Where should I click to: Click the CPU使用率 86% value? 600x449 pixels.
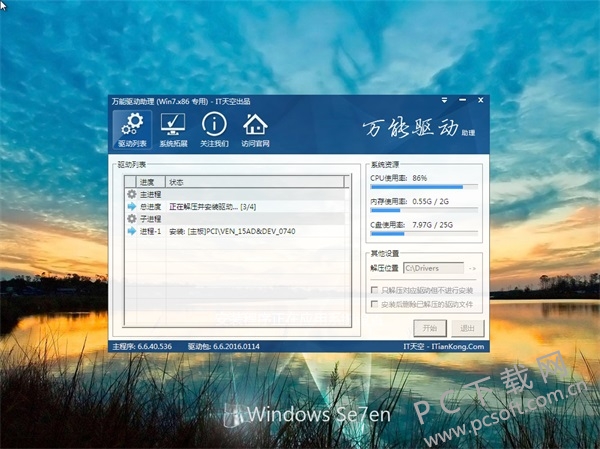click(x=419, y=178)
